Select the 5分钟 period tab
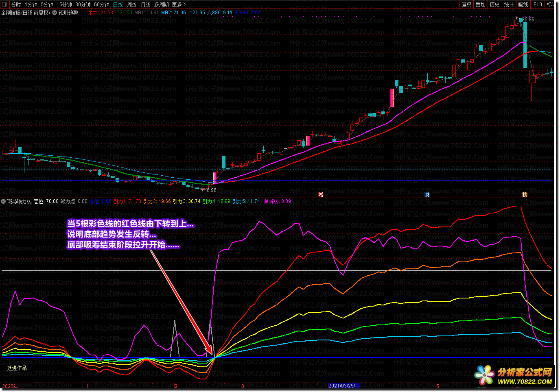The width and height of the screenshot is (560, 392). click(x=47, y=4)
